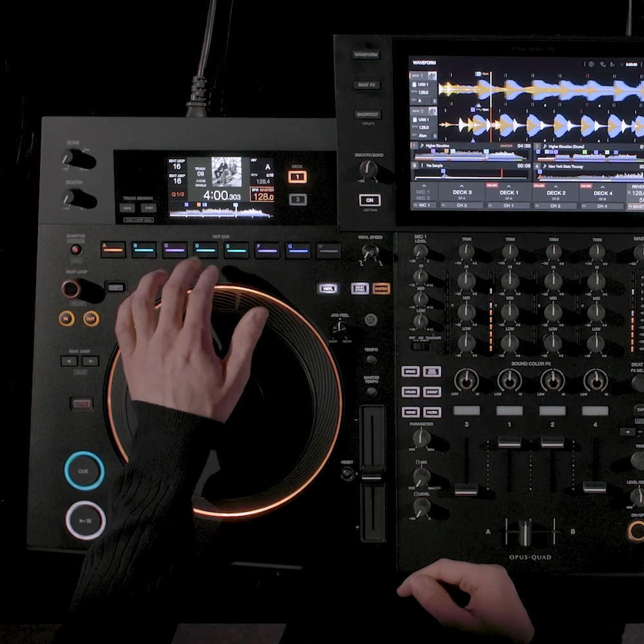Tap the Beat Jump backward arrow
This screenshot has width=644, height=644.
pyautogui.click(x=69, y=361)
